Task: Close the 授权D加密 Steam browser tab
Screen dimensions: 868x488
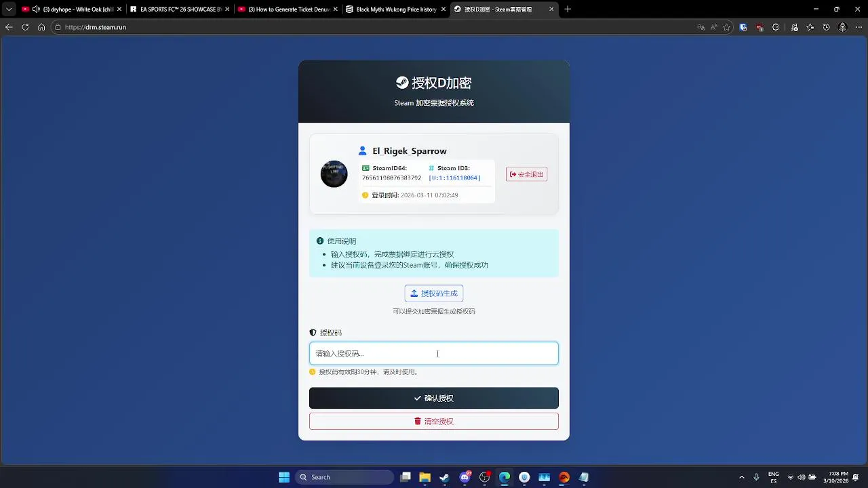Action: (551, 9)
